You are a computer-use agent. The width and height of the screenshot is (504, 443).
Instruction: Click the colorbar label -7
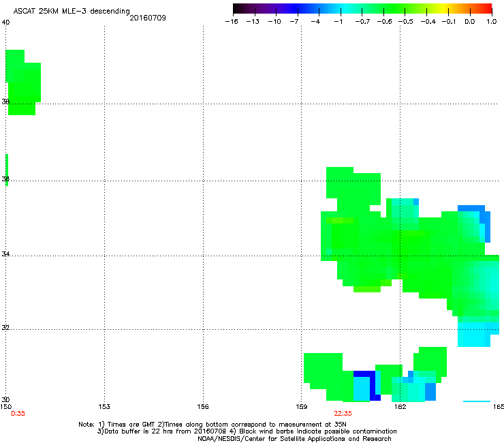pos(294,22)
